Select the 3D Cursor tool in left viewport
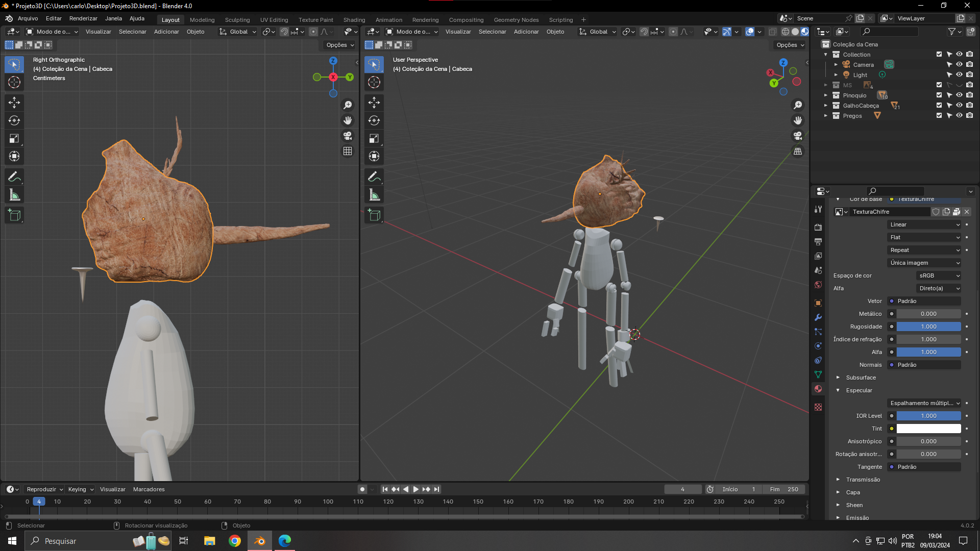Screen dimensions: 980x551 click(14, 82)
